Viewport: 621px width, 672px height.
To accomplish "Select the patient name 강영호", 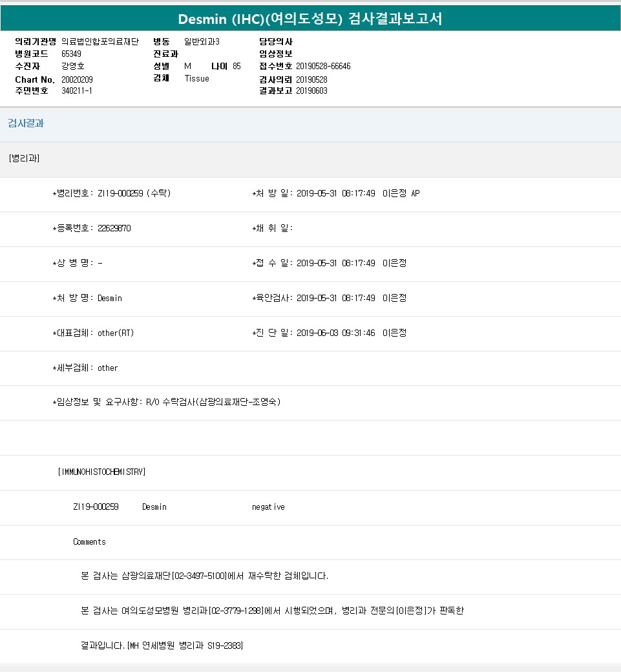I will pyautogui.click(x=72, y=66).
